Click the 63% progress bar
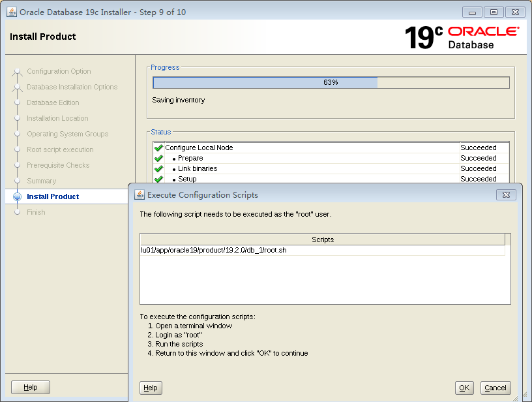The height and width of the screenshot is (402, 532). click(x=331, y=82)
